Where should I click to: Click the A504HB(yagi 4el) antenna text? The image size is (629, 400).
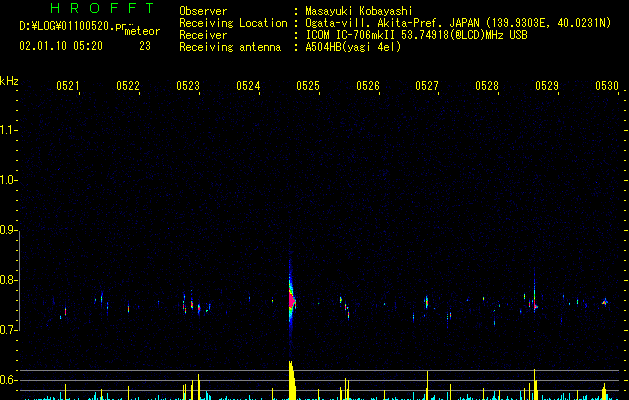click(x=353, y=47)
